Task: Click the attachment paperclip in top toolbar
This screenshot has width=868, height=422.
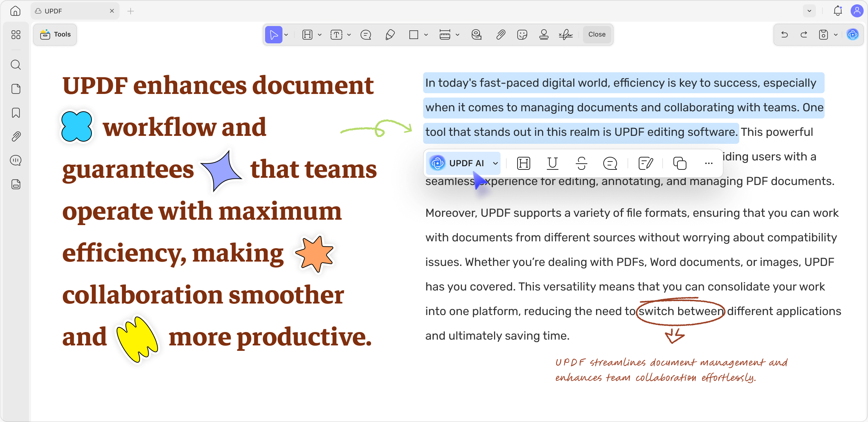Action: coord(501,35)
